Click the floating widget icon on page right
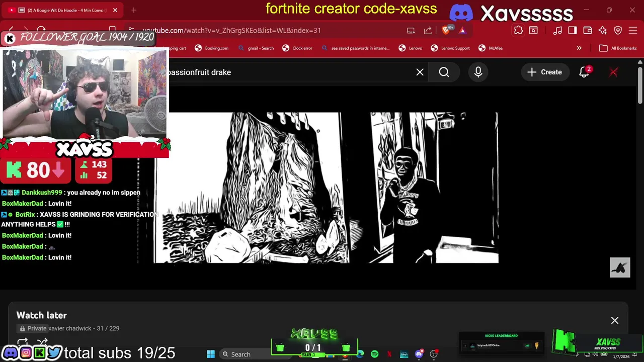Image resolution: width=644 pixels, height=362 pixels. (620, 267)
